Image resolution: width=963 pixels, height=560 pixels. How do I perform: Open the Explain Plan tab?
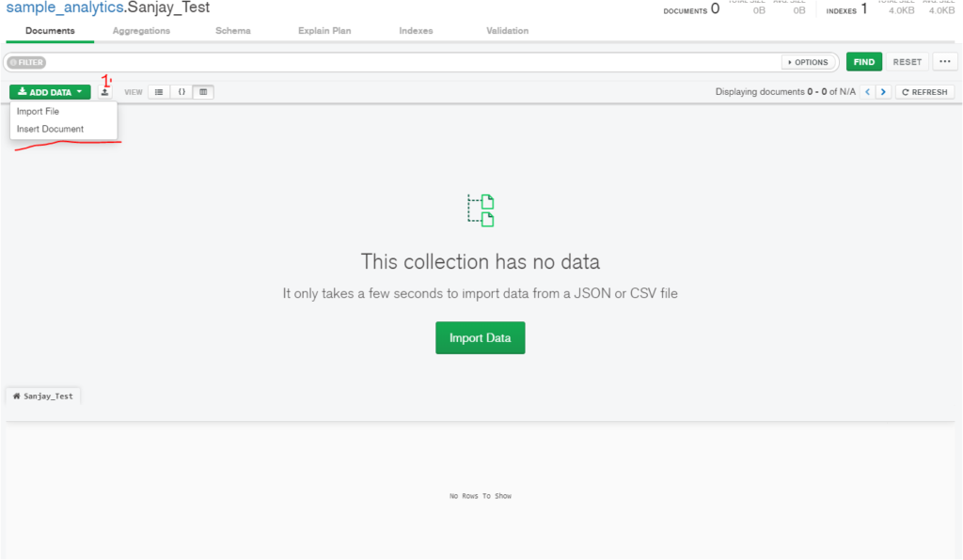(324, 31)
